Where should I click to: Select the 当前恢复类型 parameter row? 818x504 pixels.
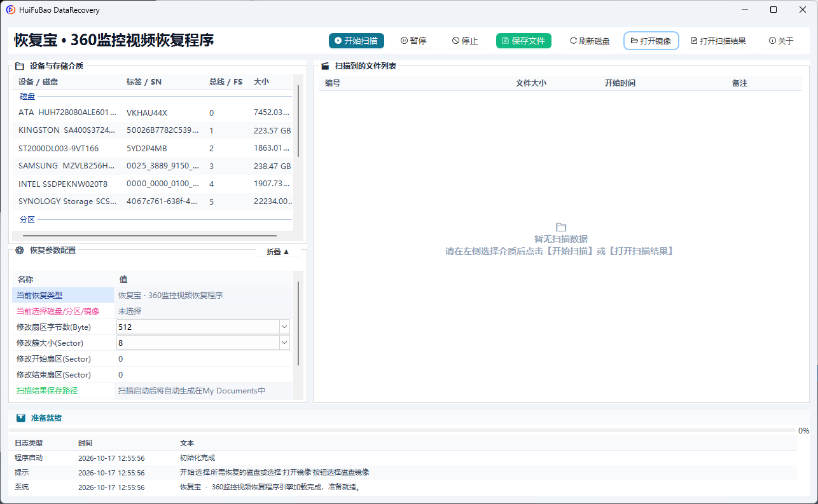pyautogui.click(x=153, y=295)
